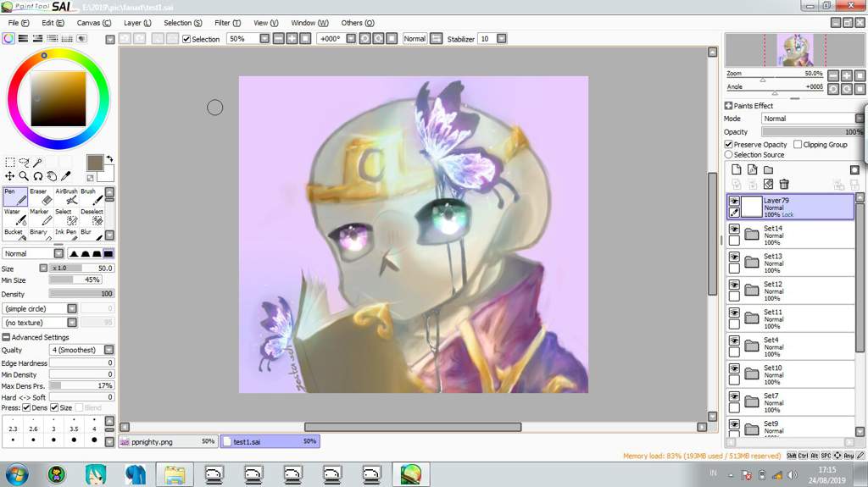Hide the Set13 layer folder
Image resolution: width=868 pixels, height=487 pixels.
tap(734, 257)
